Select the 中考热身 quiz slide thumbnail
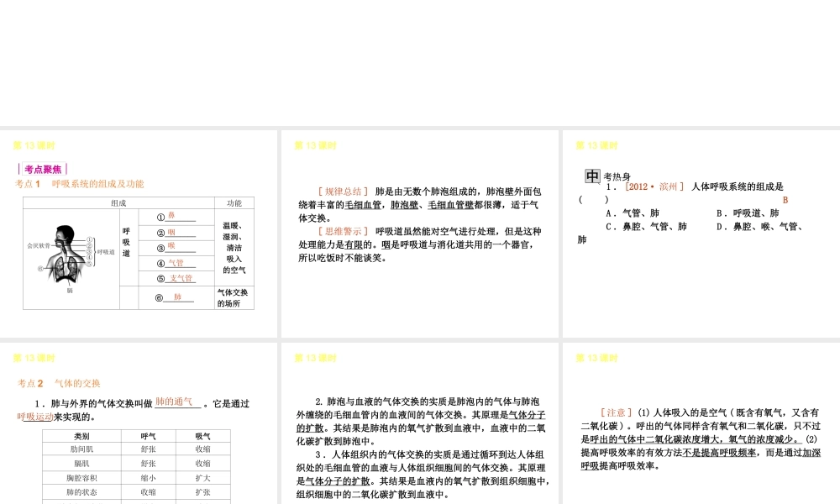 click(701, 234)
